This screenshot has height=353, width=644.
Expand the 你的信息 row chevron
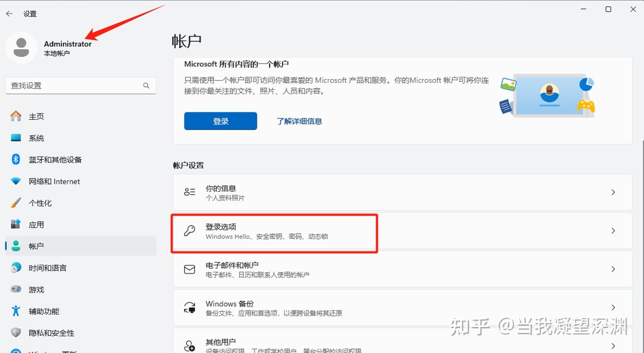[x=613, y=192]
